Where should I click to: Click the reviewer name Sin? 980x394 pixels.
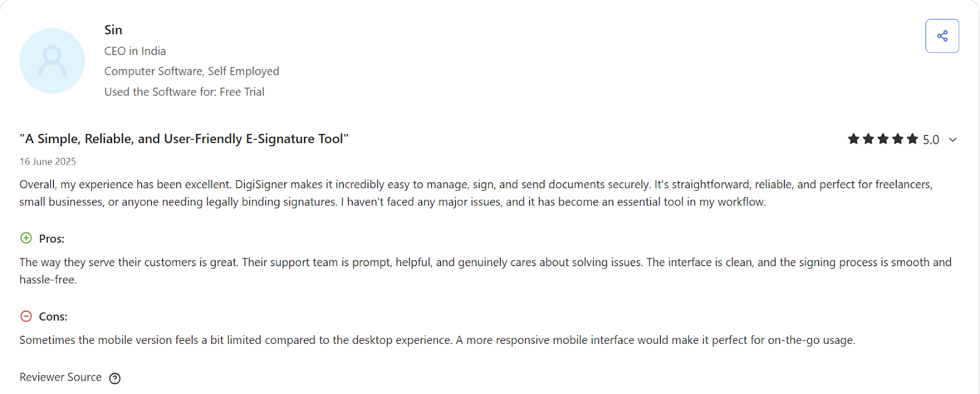[113, 29]
